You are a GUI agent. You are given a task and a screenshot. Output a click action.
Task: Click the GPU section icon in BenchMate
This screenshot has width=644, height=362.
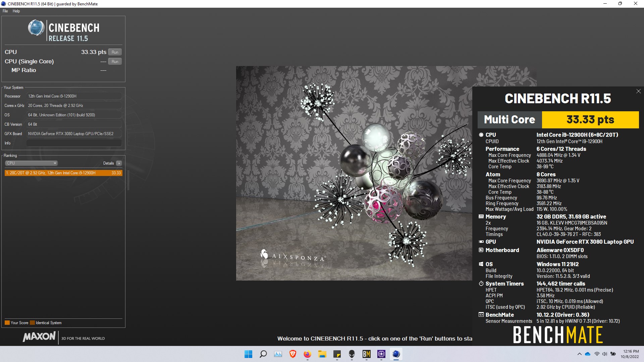click(481, 242)
